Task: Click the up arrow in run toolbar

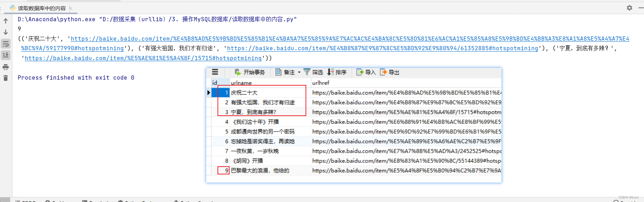Action: (6, 21)
